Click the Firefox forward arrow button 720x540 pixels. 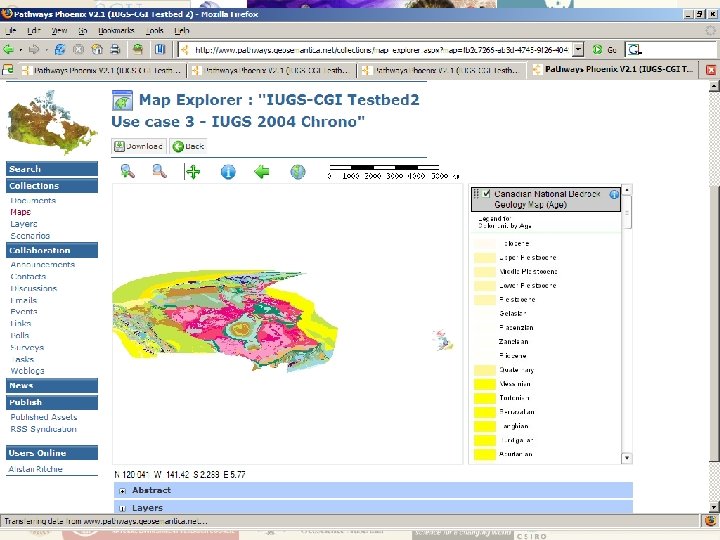(34, 49)
